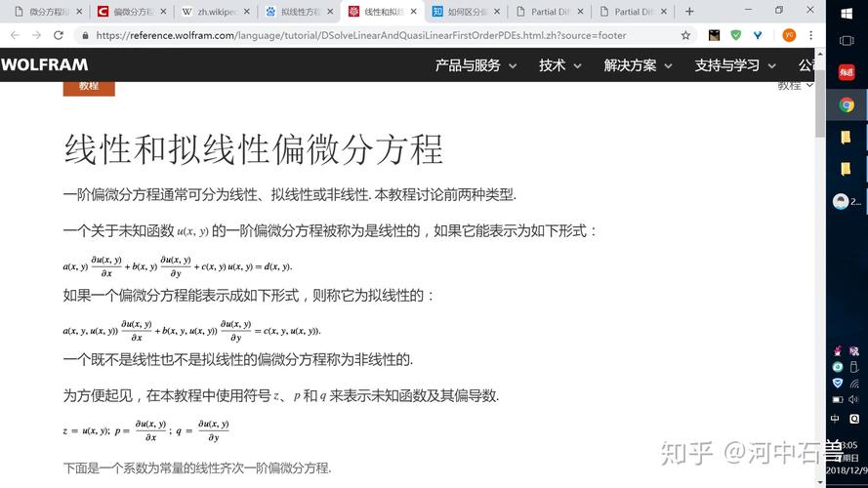Close the zh.wikipedia tab
This screenshot has width=868, height=488.
[x=246, y=12]
